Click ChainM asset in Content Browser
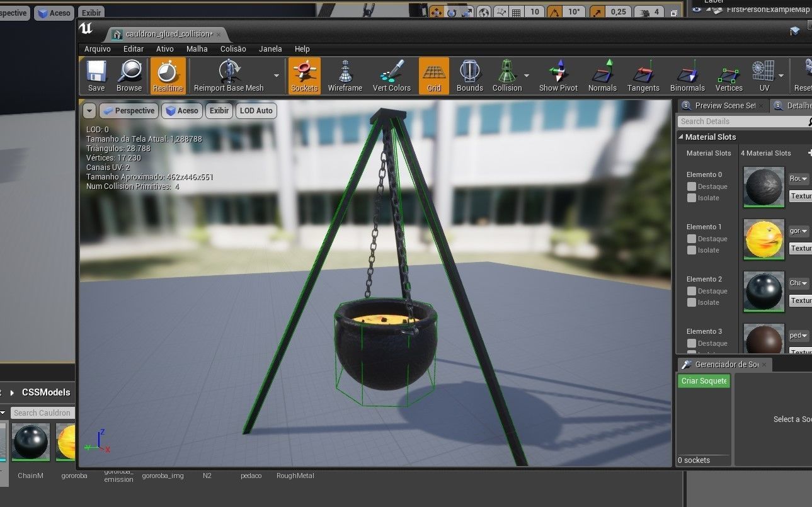Viewport: 812px width, 507px height. [30, 451]
